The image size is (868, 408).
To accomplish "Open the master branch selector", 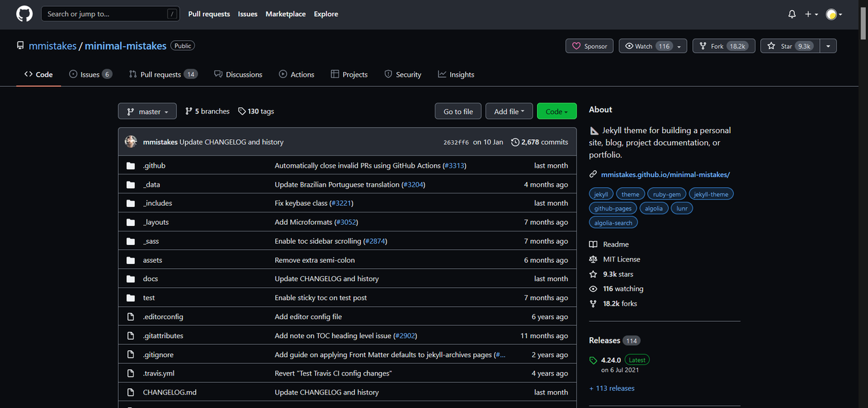I will click(x=147, y=111).
